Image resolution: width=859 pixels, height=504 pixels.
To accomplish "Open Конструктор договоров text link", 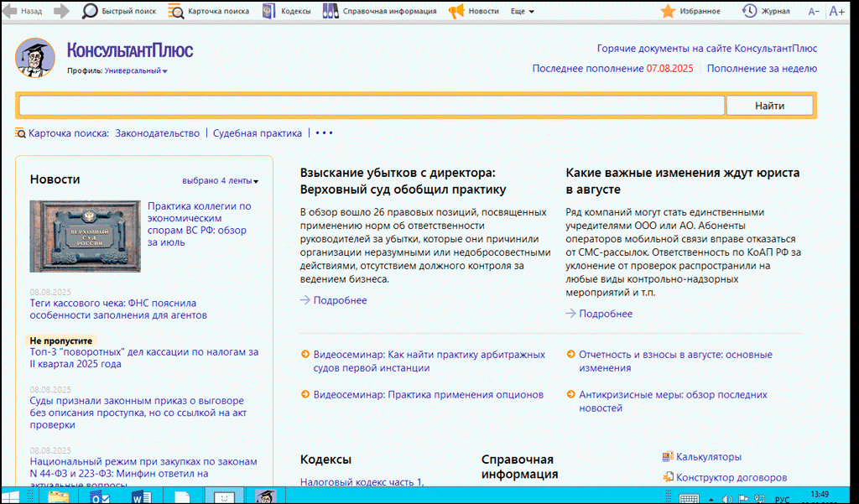I will [731, 478].
